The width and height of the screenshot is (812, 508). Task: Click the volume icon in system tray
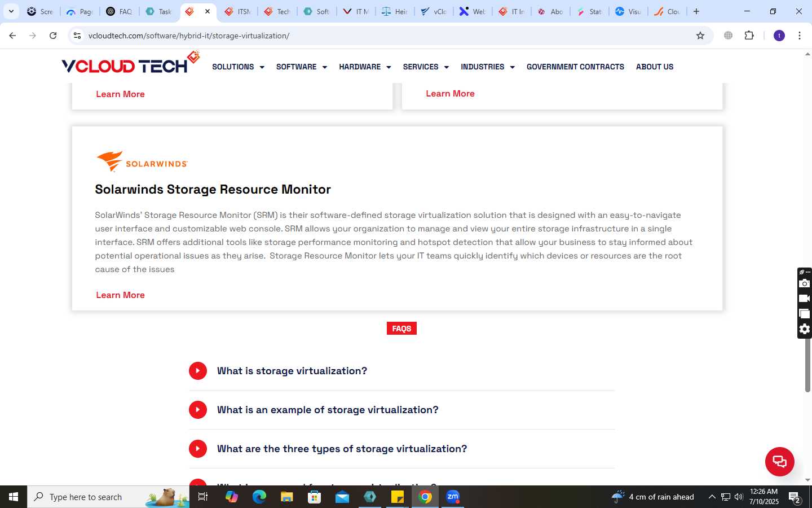(739, 497)
